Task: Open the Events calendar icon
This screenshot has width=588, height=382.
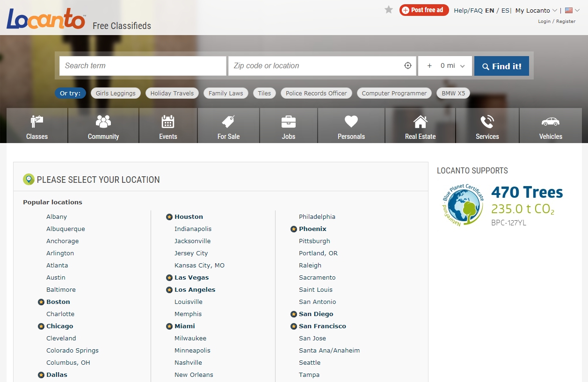Action: click(168, 122)
